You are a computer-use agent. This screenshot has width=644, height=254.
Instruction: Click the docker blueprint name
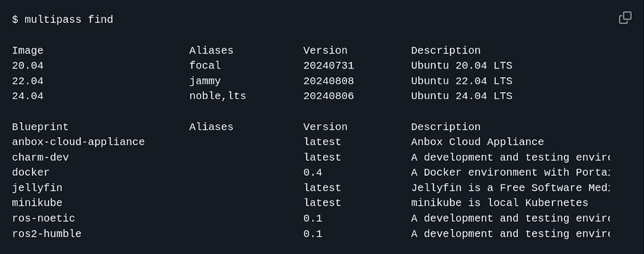(31, 173)
